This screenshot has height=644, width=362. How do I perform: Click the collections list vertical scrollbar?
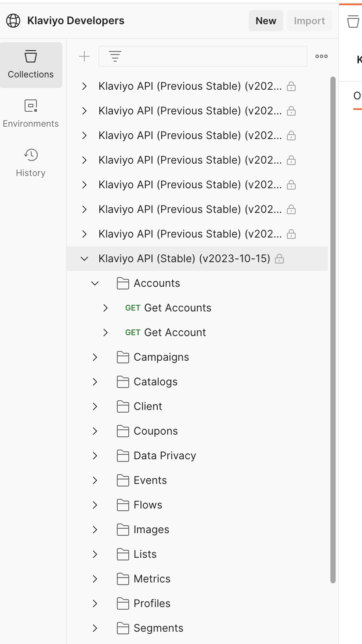(x=333, y=330)
